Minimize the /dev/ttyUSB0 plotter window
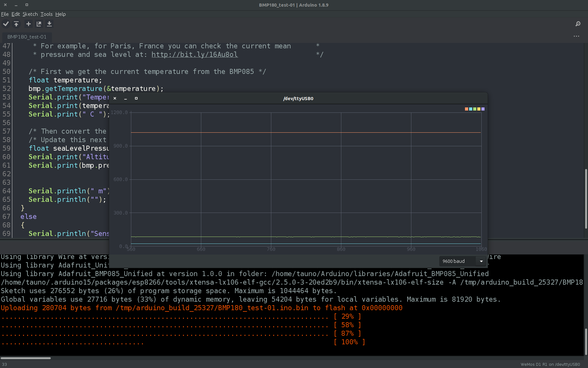Viewport: 588px width, 368px height. click(126, 98)
